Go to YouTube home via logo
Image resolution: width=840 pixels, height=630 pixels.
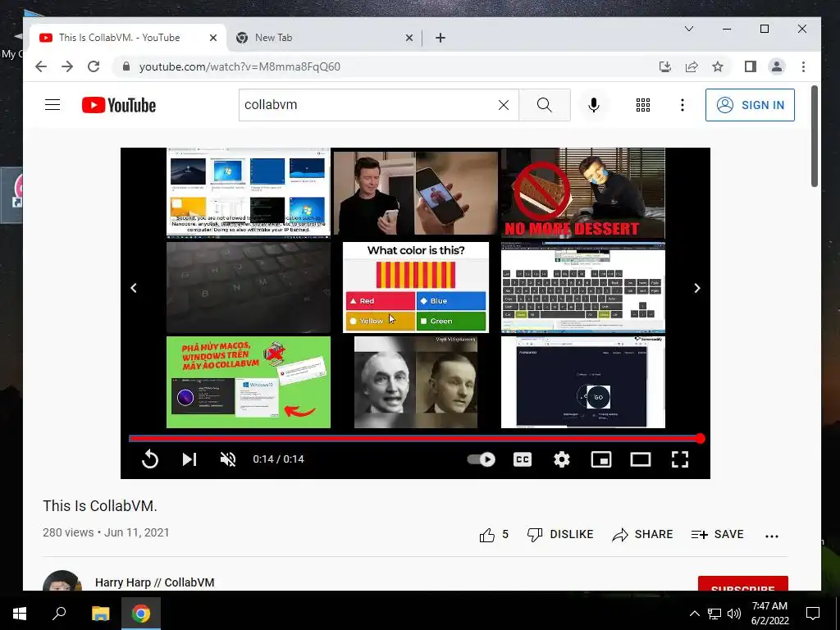[x=118, y=105]
